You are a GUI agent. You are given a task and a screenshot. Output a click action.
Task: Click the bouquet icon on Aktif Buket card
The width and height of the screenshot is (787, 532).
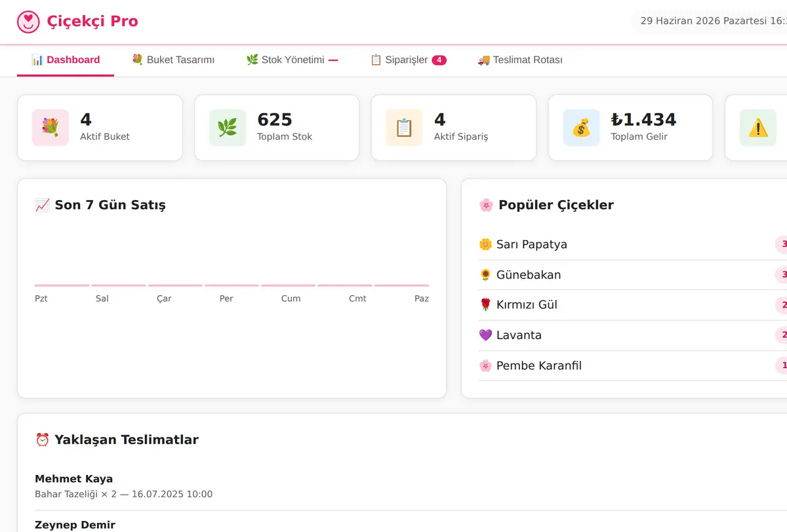(50, 127)
